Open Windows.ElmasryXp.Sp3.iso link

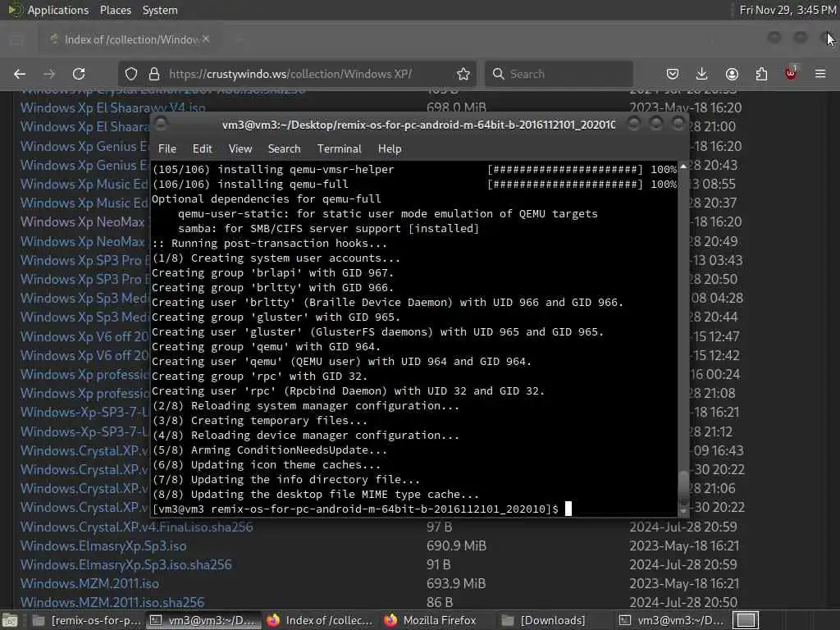pyautogui.click(x=103, y=546)
